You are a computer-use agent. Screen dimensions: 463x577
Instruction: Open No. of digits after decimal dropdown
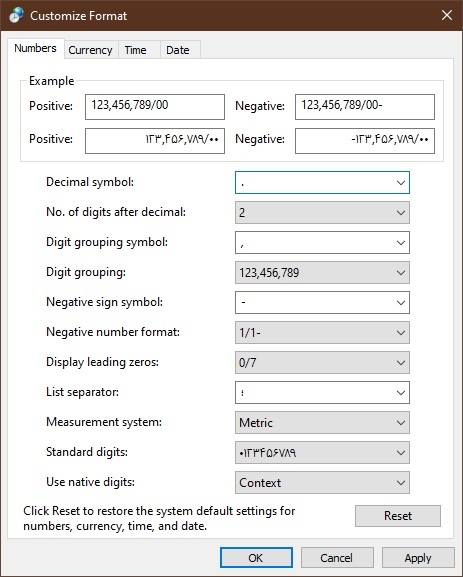[x=322, y=212]
